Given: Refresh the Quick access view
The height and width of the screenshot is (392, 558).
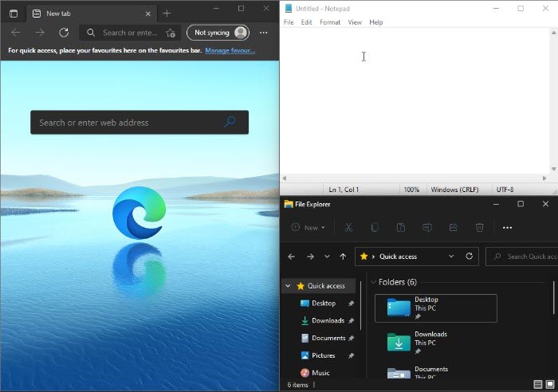Looking at the screenshot, I should (469, 256).
